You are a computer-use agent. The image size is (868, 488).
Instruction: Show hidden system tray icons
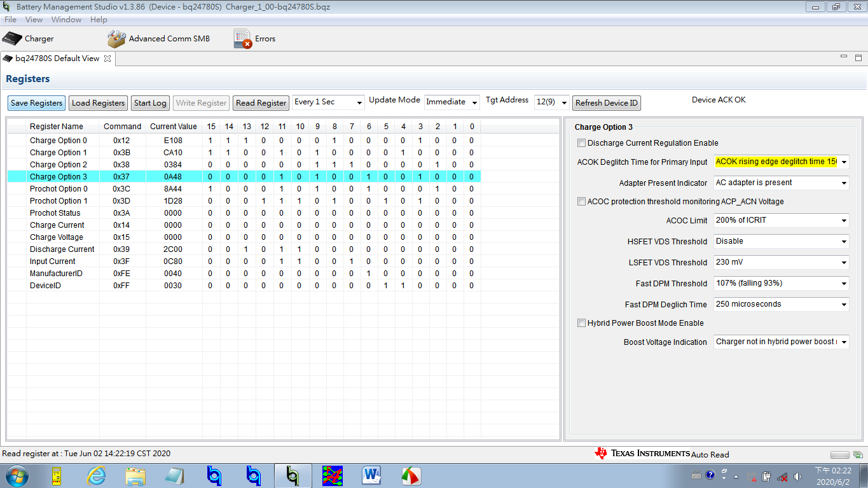tap(736, 476)
